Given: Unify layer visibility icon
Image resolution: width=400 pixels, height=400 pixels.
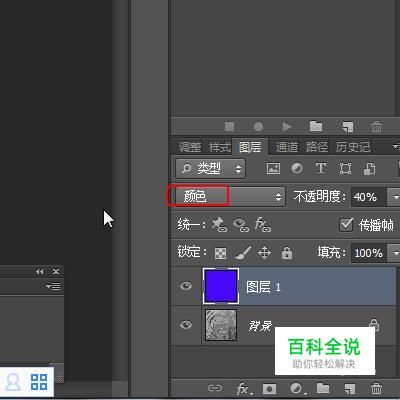Looking at the screenshot, I should coord(240,225).
